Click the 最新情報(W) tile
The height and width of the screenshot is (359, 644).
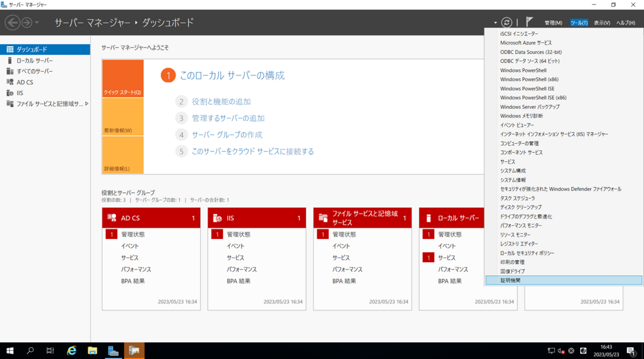(x=122, y=116)
